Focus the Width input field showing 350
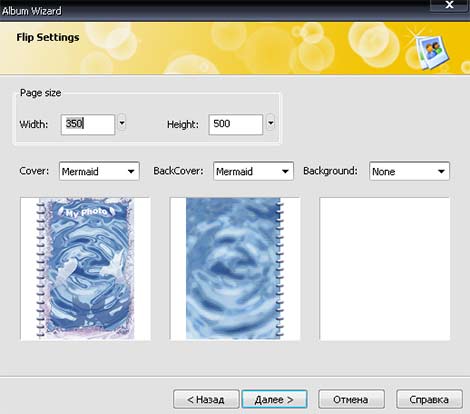This screenshot has width=470, height=414. pyautogui.click(x=88, y=124)
